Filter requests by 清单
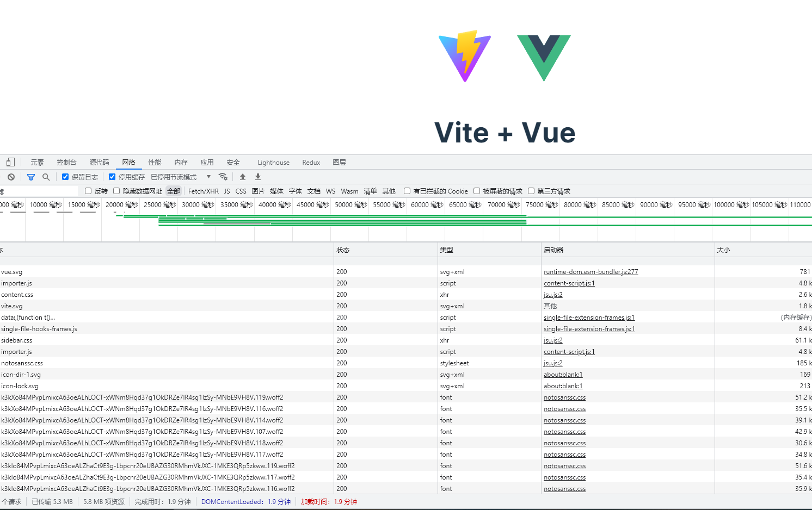Screen dimensions: 812x510 370,191
